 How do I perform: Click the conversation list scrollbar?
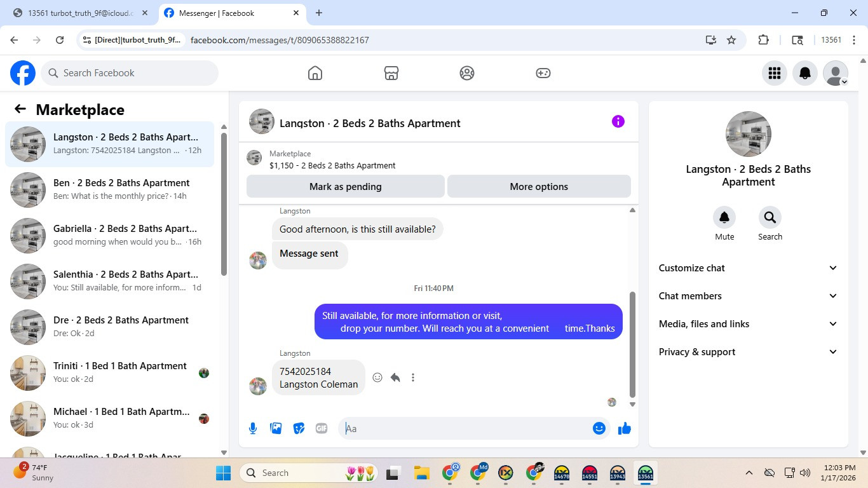pos(224,203)
